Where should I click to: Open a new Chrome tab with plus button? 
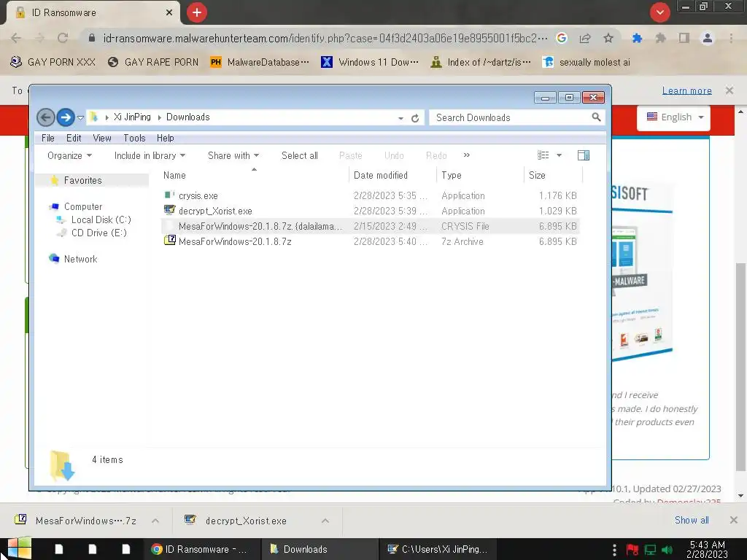[x=197, y=12]
